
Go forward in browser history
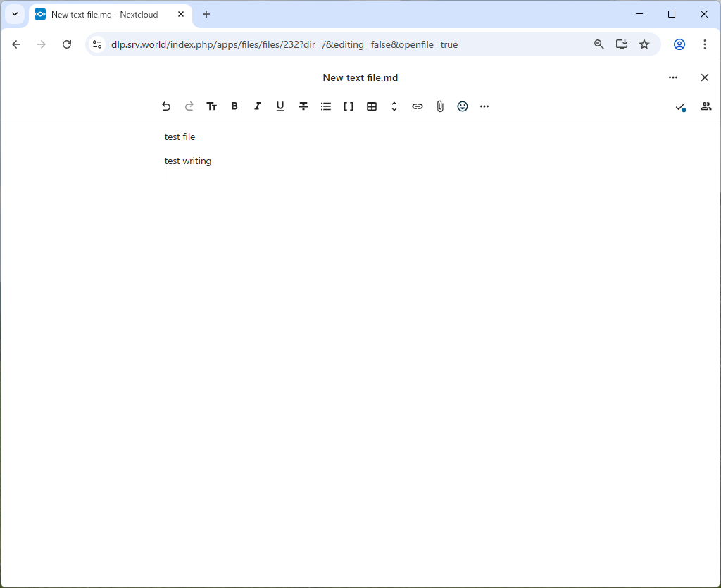tap(42, 44)
